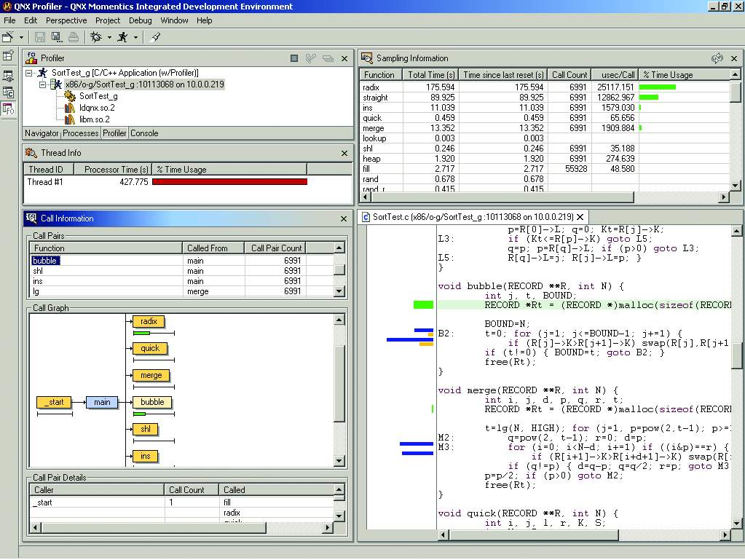Sort by % Time Usage column in Sampling Information

[x=684, y=75]
